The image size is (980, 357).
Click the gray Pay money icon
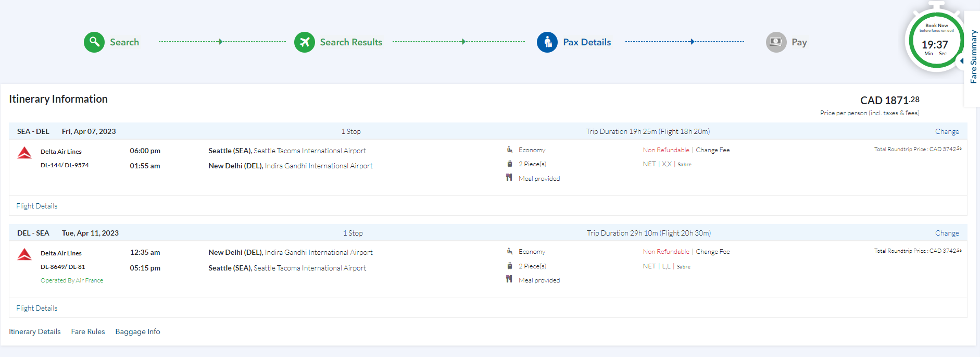[x=776, y=42]
